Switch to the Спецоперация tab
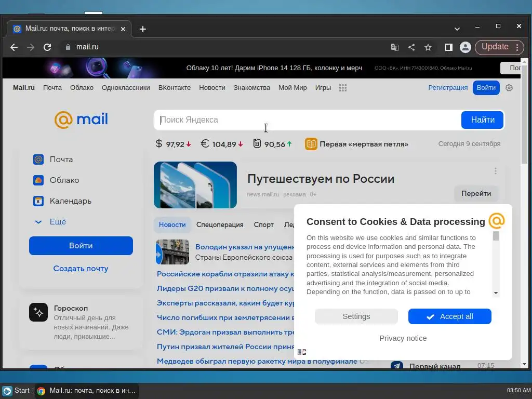This screenshot has width=532, height=399. coord(220,224)
